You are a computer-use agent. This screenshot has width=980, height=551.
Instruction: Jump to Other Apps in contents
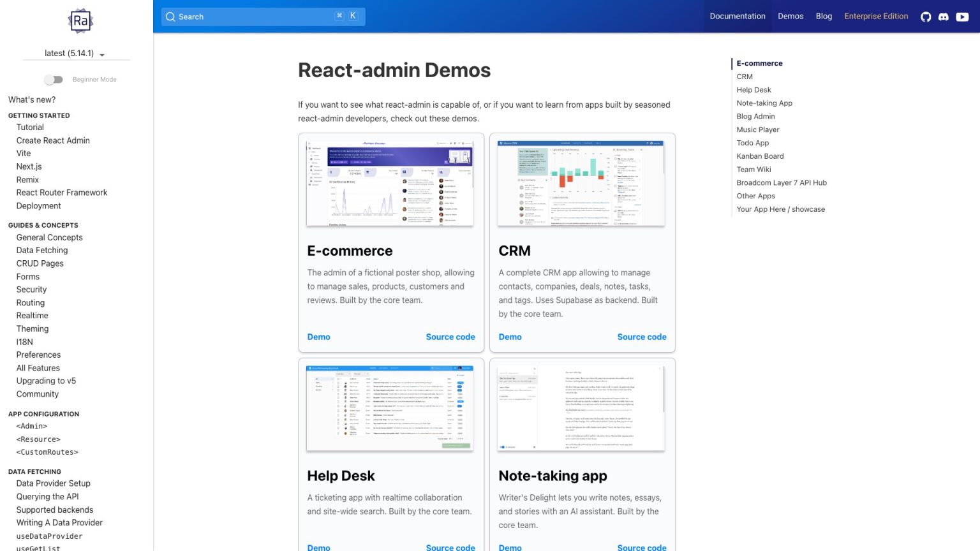point(755,196)
